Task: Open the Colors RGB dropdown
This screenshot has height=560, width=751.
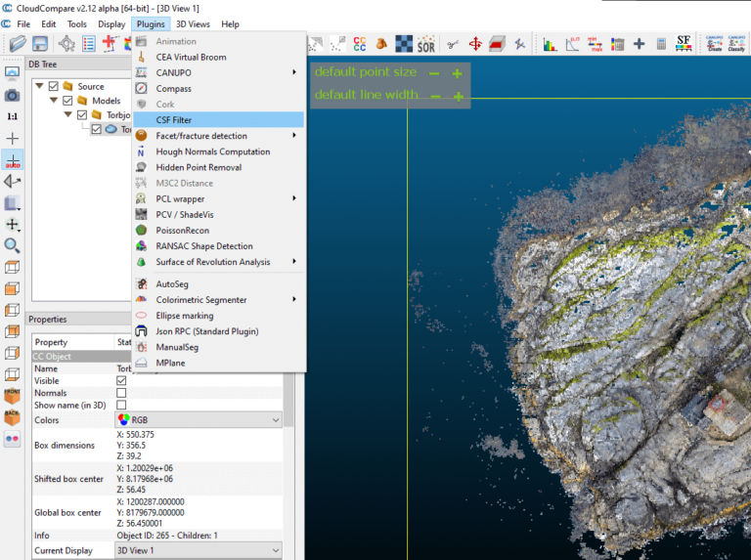Action: 199,420
